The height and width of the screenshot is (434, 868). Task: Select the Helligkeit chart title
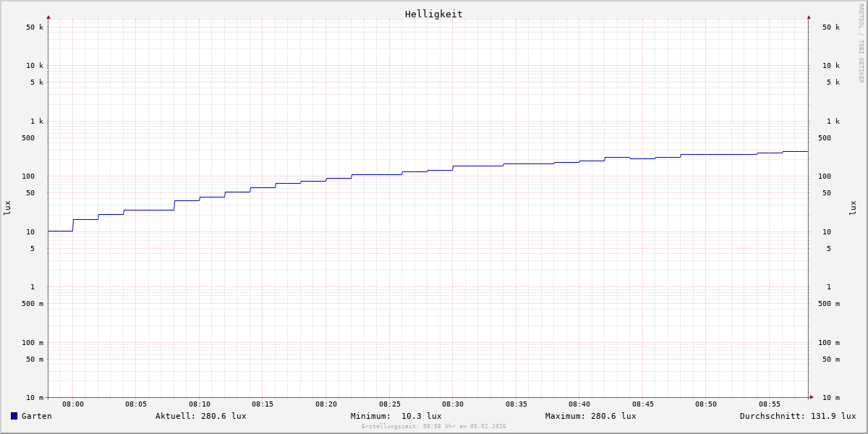coord(433,14)
